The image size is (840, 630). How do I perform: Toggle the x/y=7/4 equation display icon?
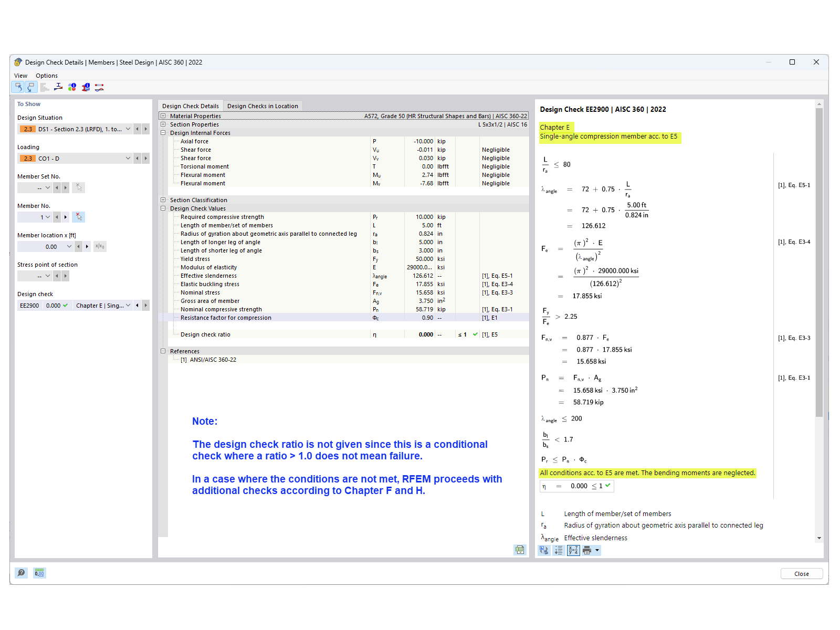click(573, 550)
